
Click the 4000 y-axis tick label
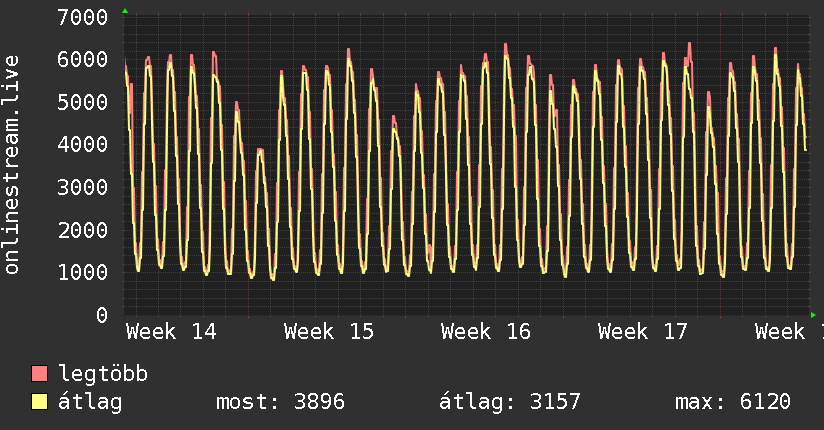[83, 145]
